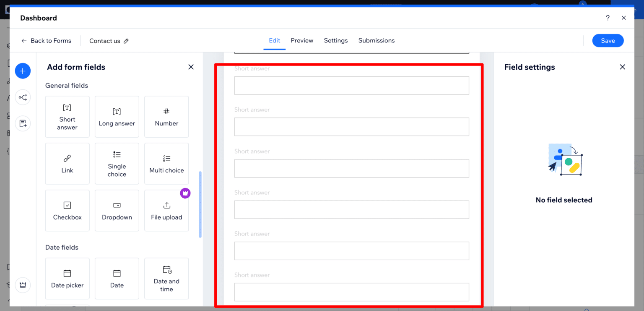Insert a Single choice field

117,163
